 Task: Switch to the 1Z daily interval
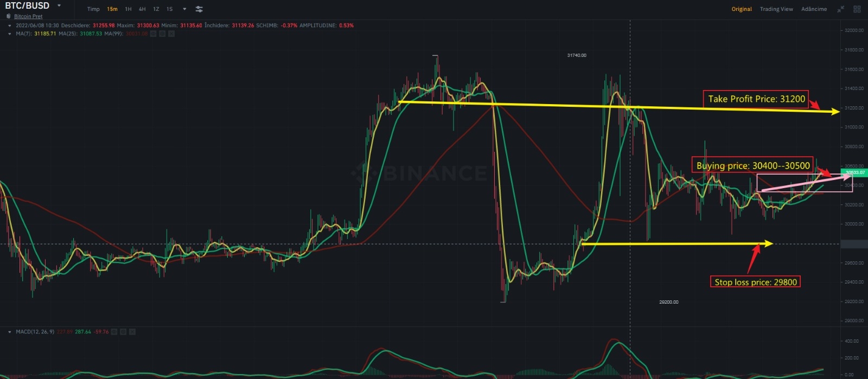[x=156, y=9]
